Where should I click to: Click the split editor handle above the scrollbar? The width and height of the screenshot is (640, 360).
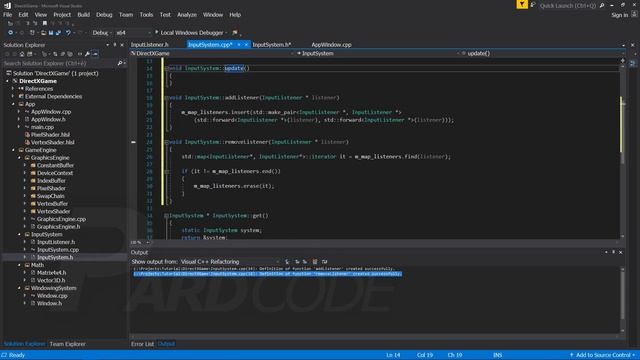pyautogui.click(x=622, y=60)
